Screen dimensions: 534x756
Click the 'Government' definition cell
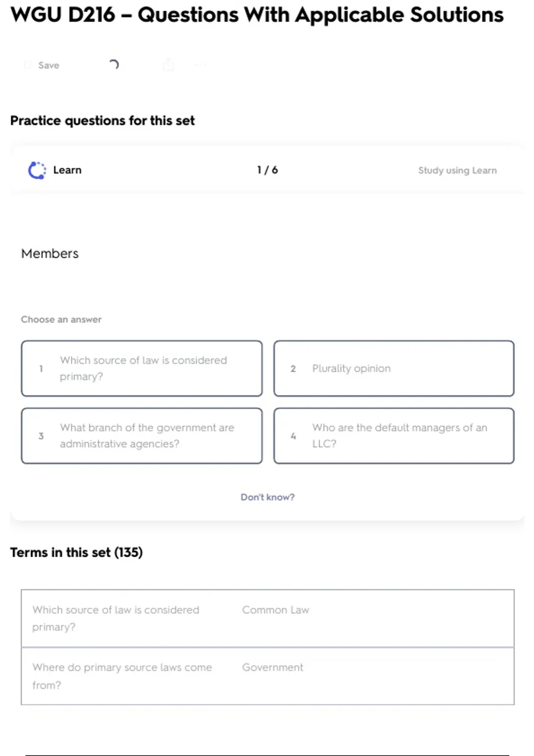[x=272, y=668]
